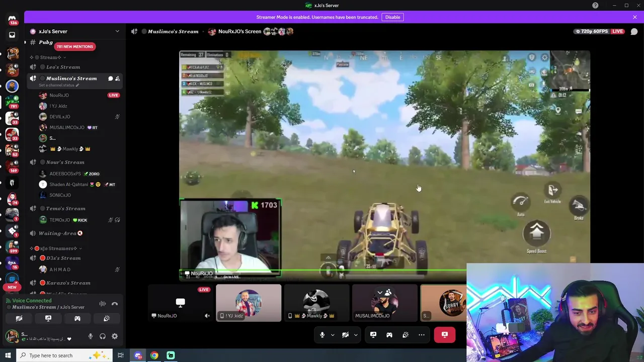Watch the stream via NouRxJO's LIVE badge
644x362 pixels.
point(113,95)
